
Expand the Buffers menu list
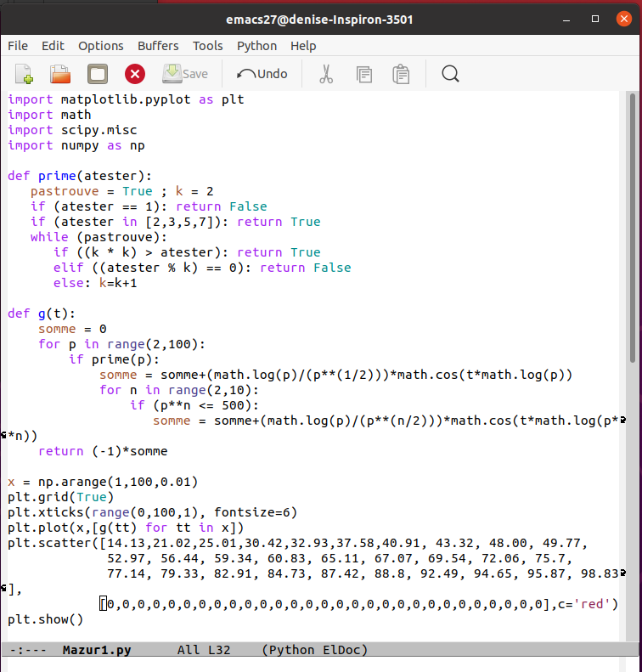click(x=158, y=46)
